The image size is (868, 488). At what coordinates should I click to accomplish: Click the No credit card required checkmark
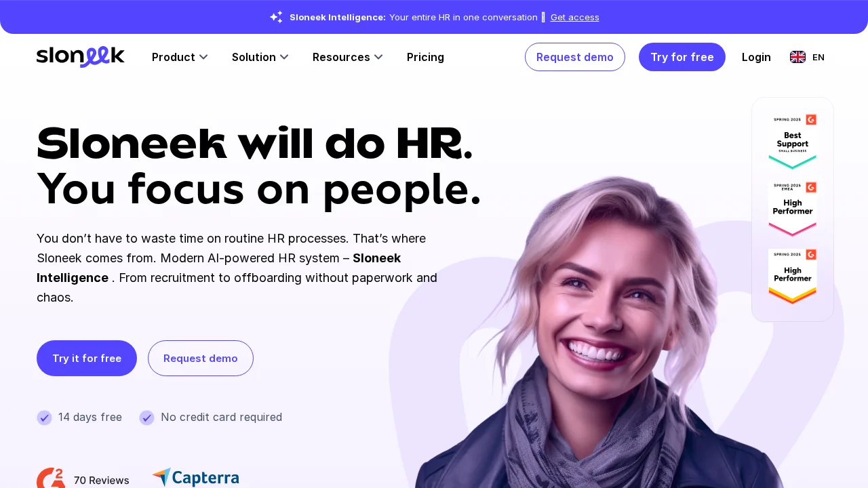pos(146,418)
